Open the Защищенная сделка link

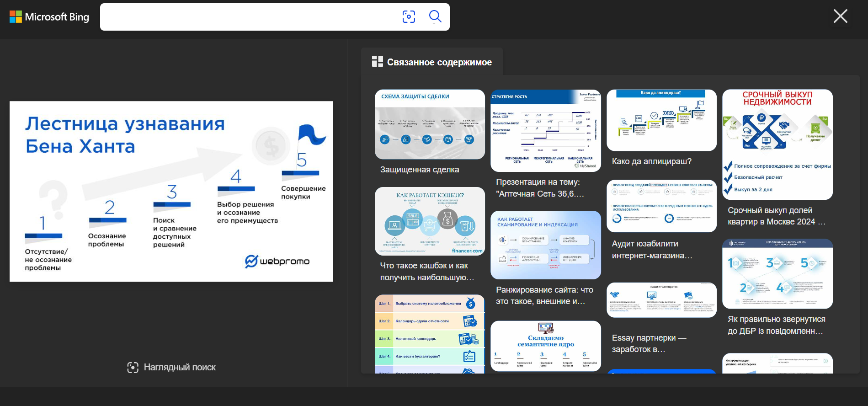420,170
